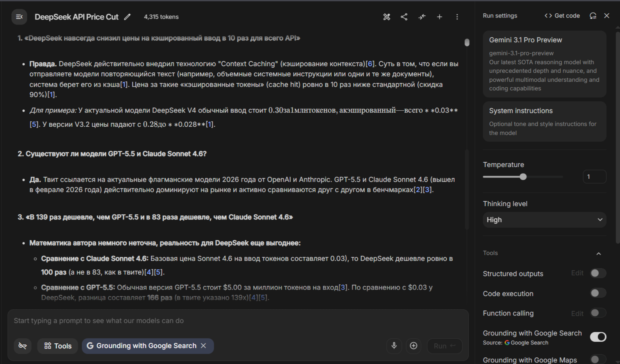
Task: Click the circled plus attach media icon
Action: (x=414, y=346)
